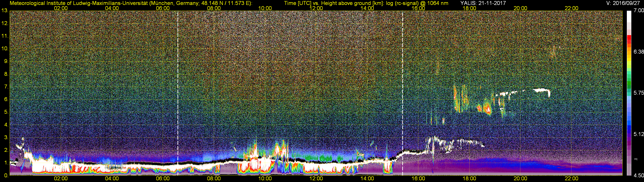Click the log (rc-signal) @ 1064 nm heading

[x=417, y=3]
